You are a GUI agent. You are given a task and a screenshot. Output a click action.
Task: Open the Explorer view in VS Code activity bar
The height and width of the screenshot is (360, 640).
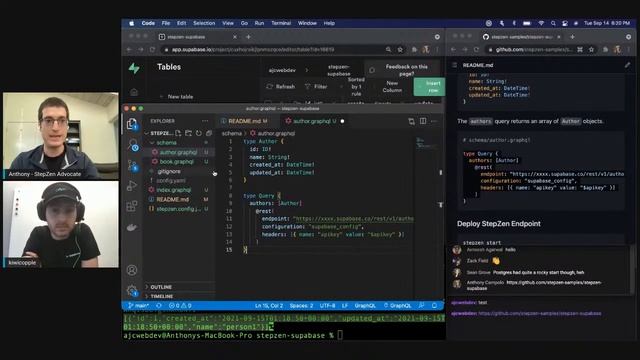(x=132, y=124)
